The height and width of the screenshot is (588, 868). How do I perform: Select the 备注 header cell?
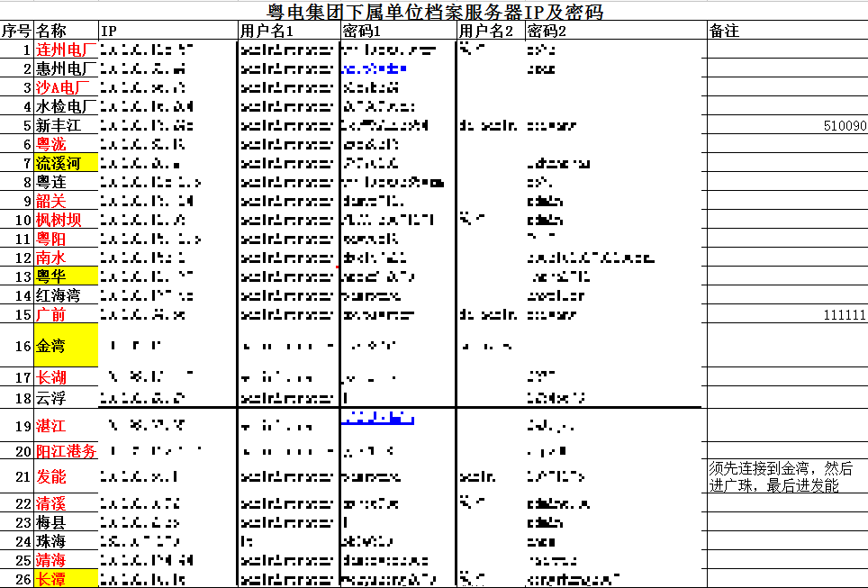click(x=788, y=31)
